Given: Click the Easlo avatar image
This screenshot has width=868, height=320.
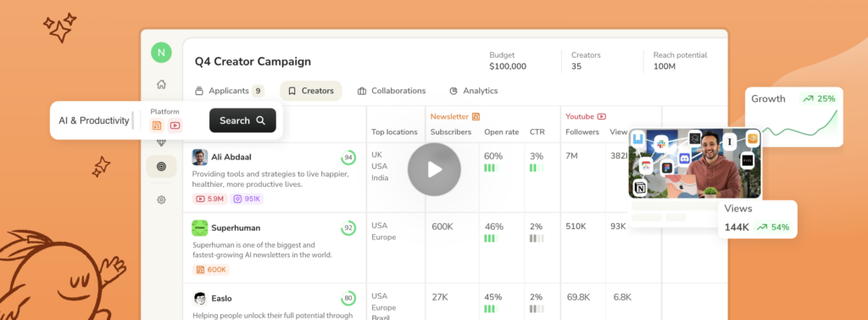Looking at the screenshot, I should coord(200,299).
